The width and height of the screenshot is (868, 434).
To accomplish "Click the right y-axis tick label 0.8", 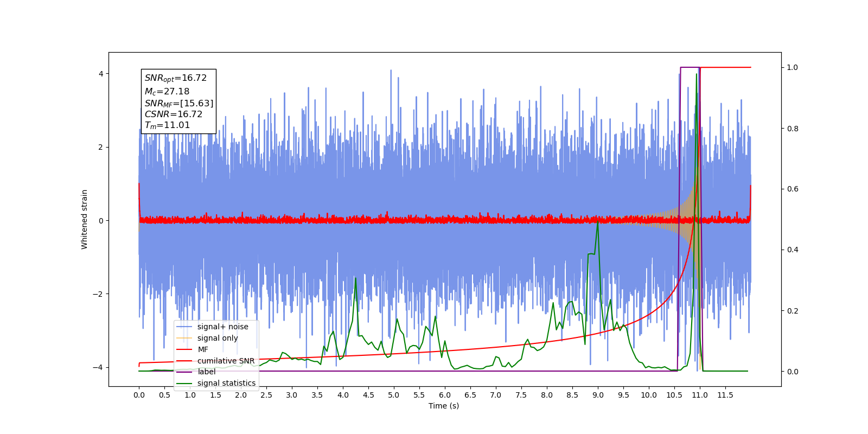I will tap(793, 129).
